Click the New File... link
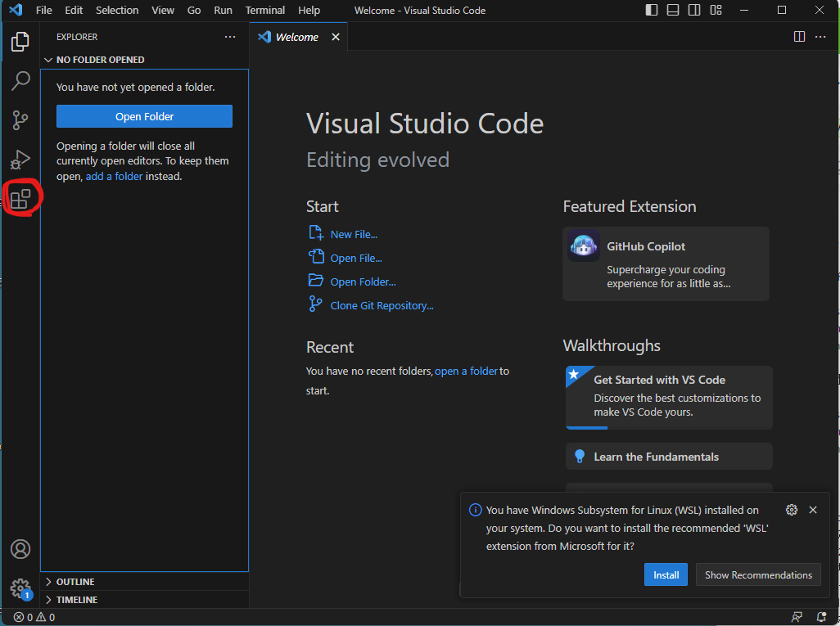Image resolution: width=840 pixels, height=626 pixels. [354, 234]
